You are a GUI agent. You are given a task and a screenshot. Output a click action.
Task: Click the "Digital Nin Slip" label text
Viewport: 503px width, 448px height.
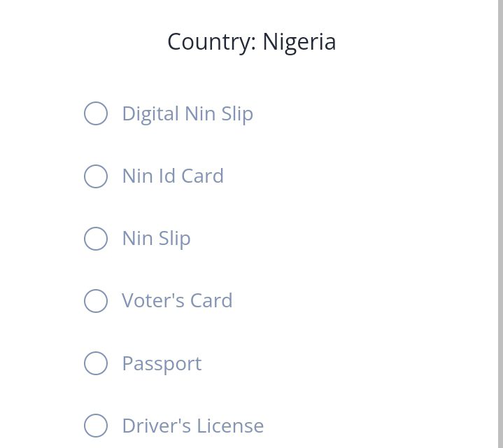(x=187, y=113)
